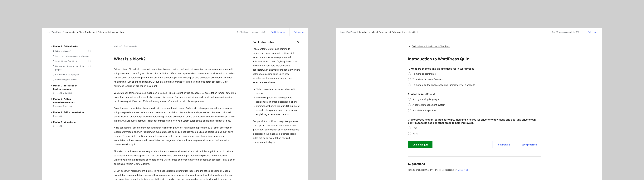Screen dimensions: 644x180
Task: Open Facilitator notes link in header
Action: point(278,32)
